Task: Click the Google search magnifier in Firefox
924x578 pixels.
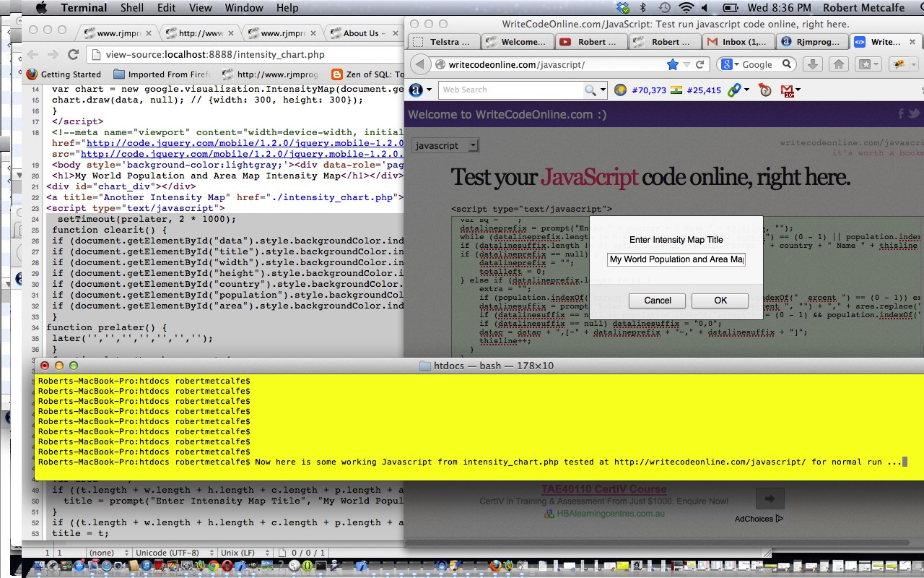Action: click(x=787, y=64)
